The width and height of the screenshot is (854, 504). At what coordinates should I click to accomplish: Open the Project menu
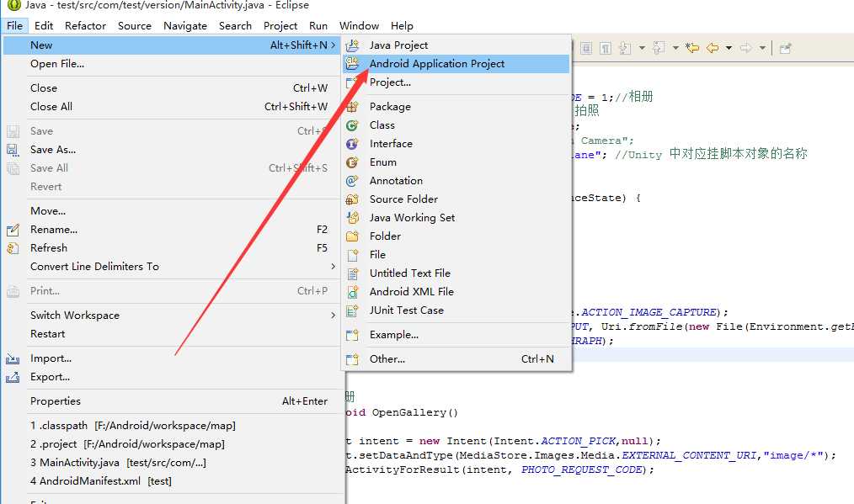(x=280, y=25)
